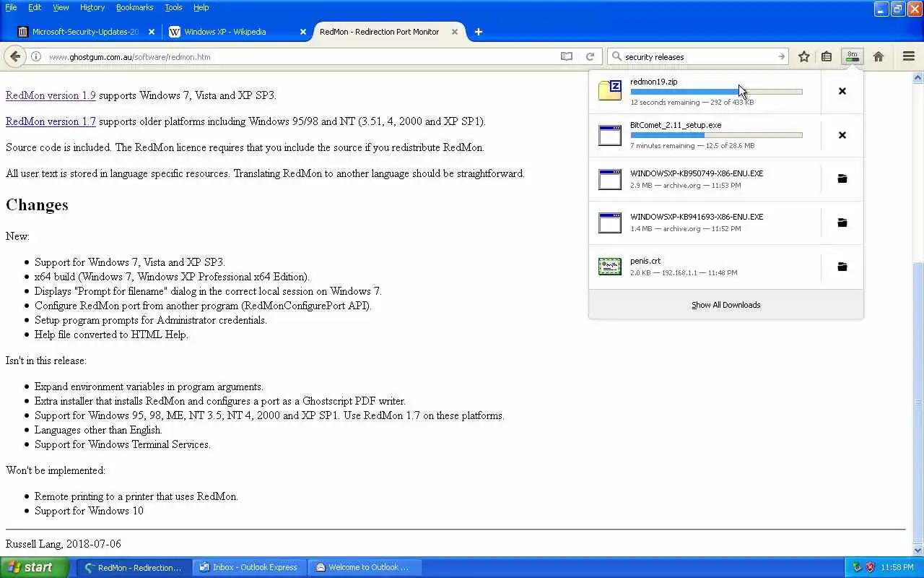
Task: Open containing folder for penis.crt
Action: [842, 267]
